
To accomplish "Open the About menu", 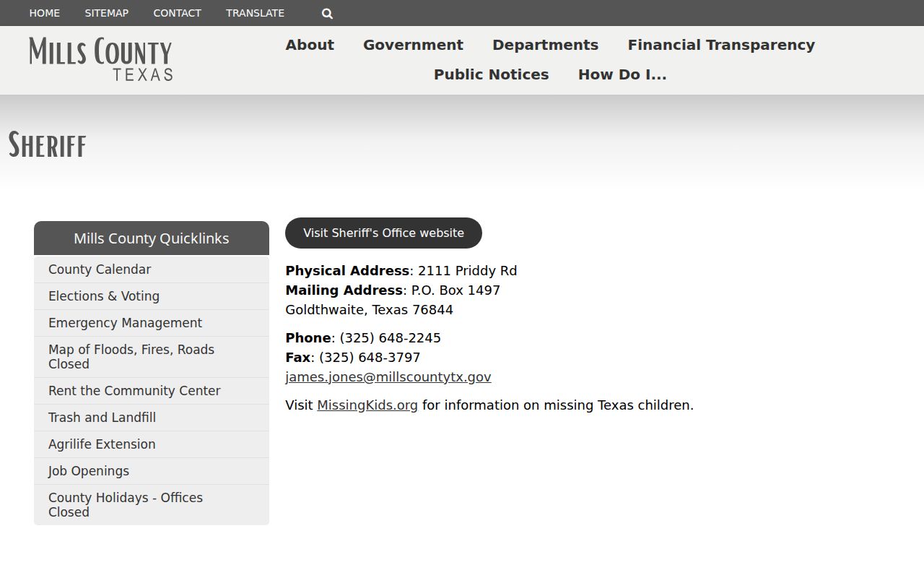I will [x=310, y=45].
